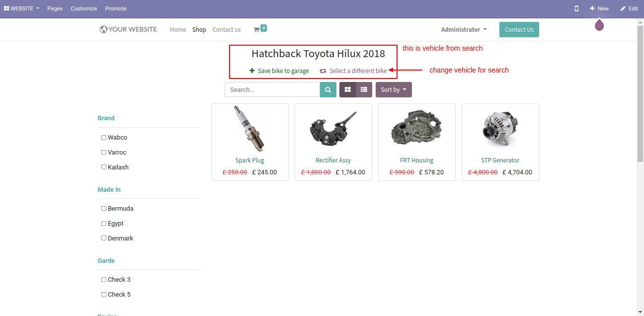Check the Check 3 option
The height and width of the screenshot is (316, 644).
click(104, 280)
